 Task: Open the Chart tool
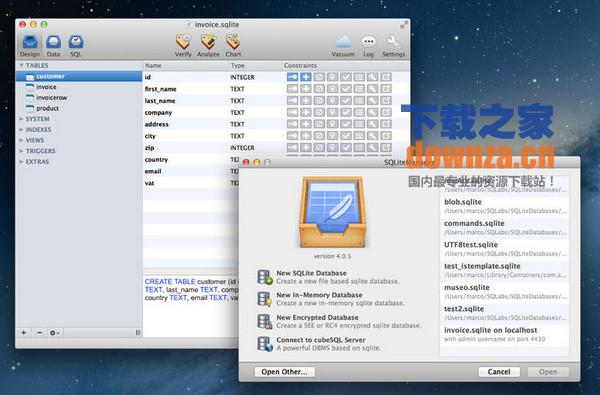(x=233, y=45)
